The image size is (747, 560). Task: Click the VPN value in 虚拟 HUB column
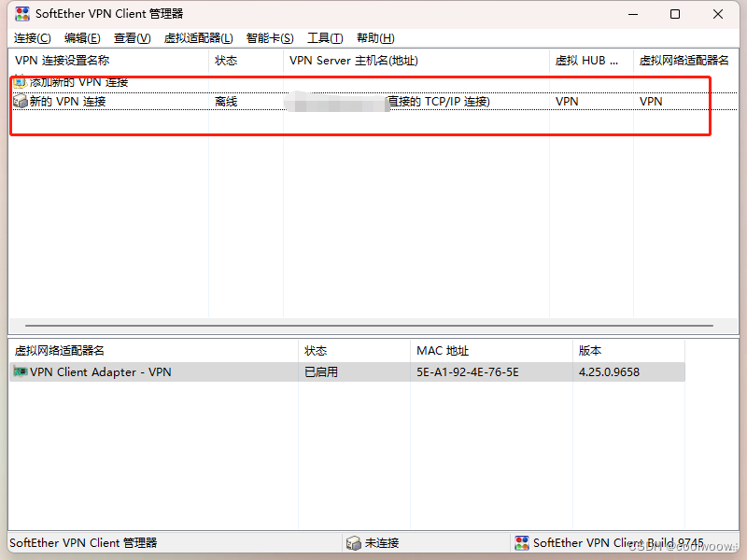(567, 102)
